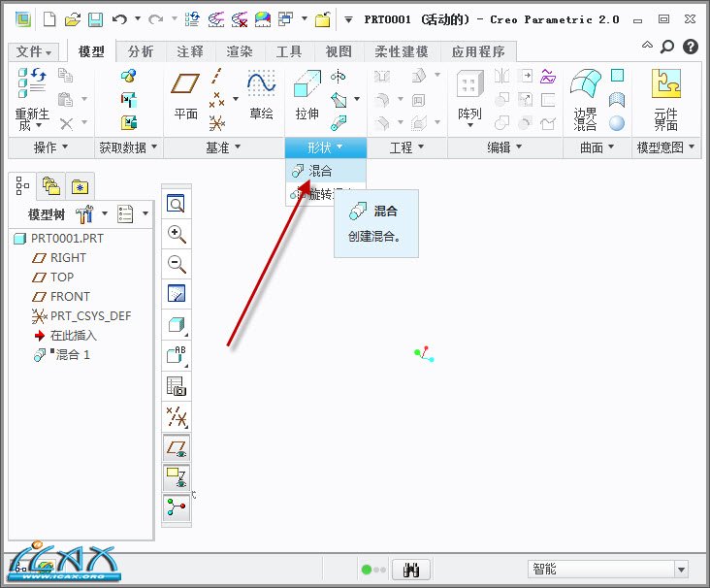The width and height of the screenshot is (710, 588).
Task: Click the datum coordinate system icon
Action: pyautogui.click(x=217, y=123)
